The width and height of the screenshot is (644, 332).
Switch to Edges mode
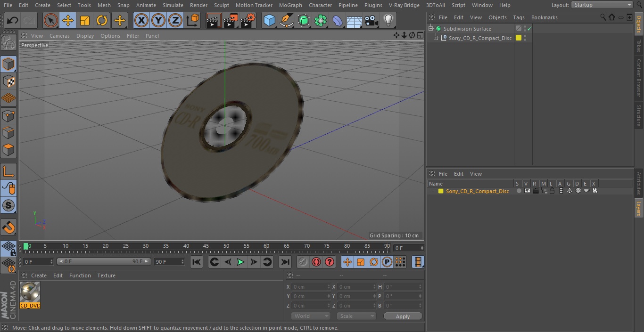[9, 133]
